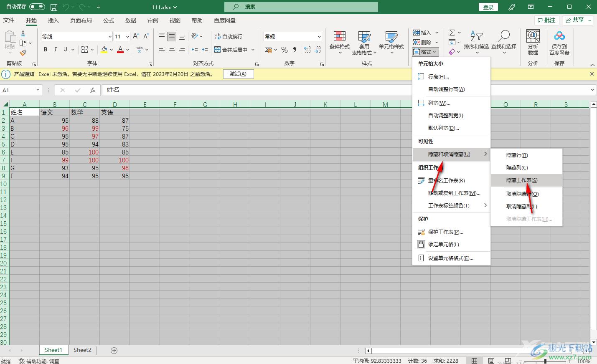Image resolution: width=597 pixels, height=364 pixels.
Task: Click cell B2 containing 95
Action: pyautogui.click(x=55, y=121)
